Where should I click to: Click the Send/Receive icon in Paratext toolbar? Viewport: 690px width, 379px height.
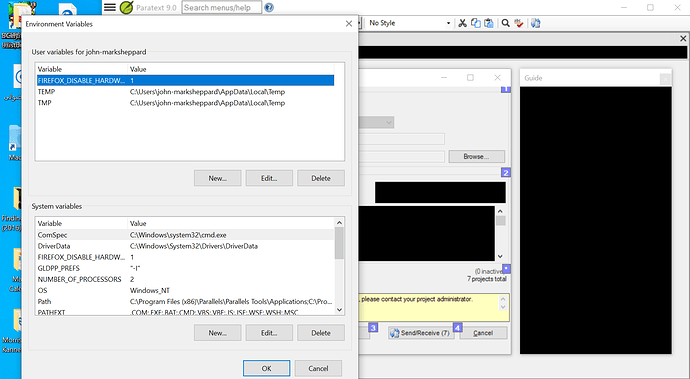coord(535,23)
